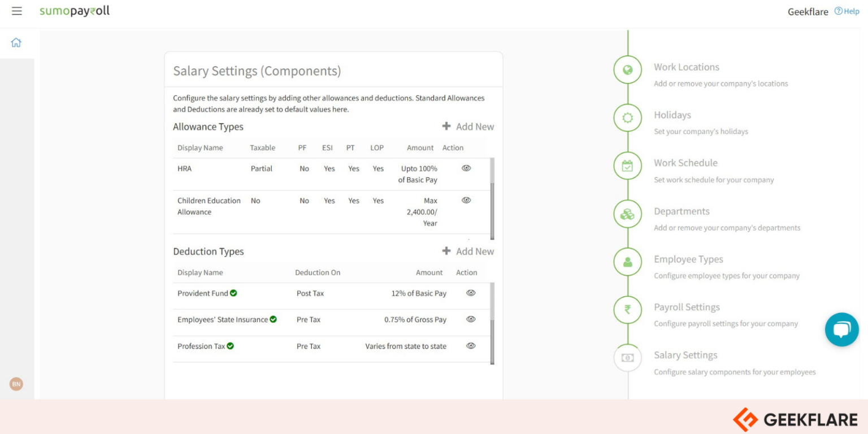
Task: Select the Salary Settings money icon
Action: 627,358
